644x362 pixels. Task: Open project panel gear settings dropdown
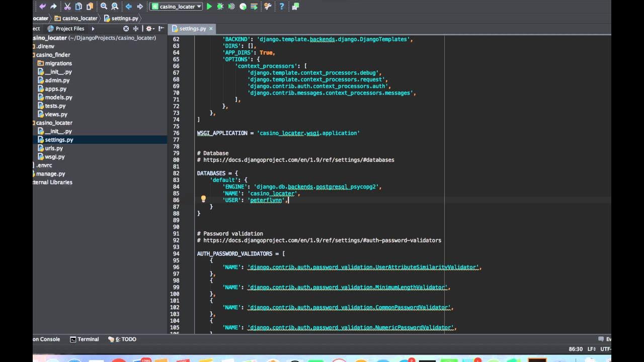tap(149, 29)
